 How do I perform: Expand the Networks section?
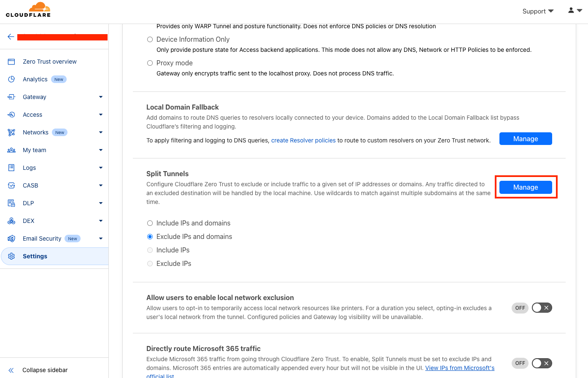tap(35, 132)
